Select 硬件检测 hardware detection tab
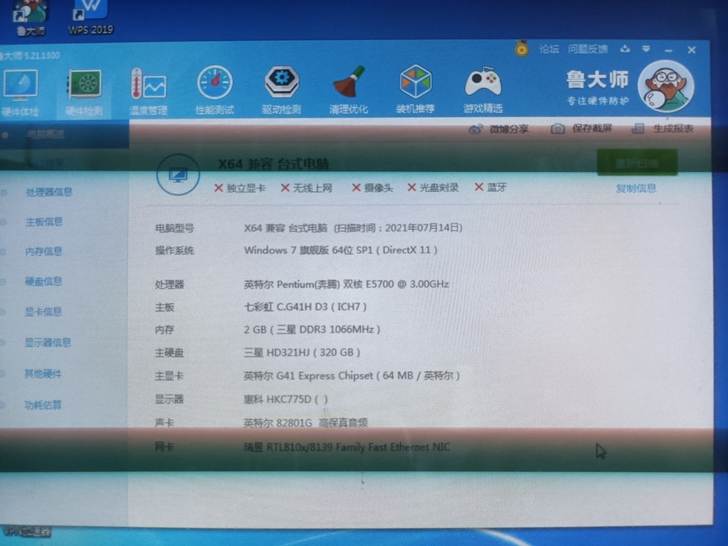Image resolution: width=728 pixels, height=546 pixels. tap(84, 92)
